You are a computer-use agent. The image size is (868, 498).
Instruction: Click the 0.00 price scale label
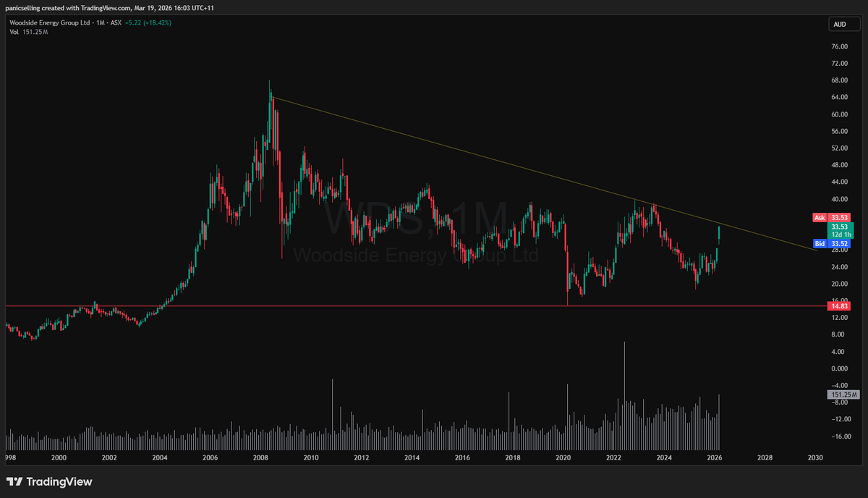tap(839, 368)
